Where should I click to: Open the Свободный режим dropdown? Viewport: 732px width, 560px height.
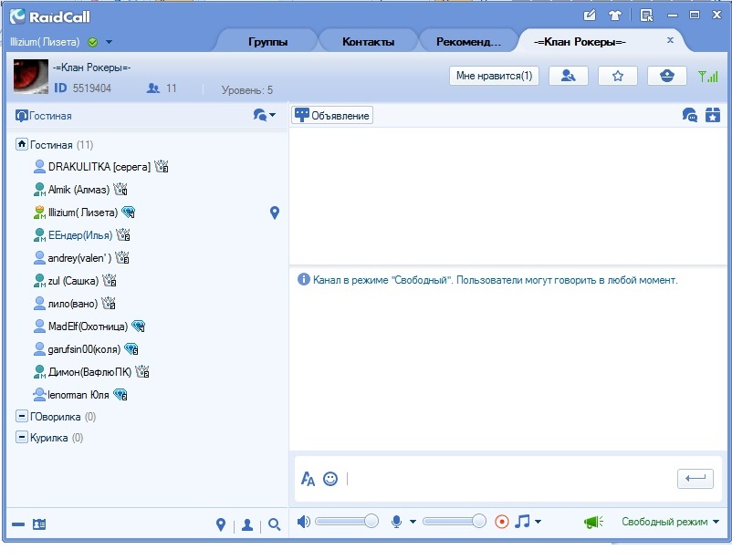point(670,522)
